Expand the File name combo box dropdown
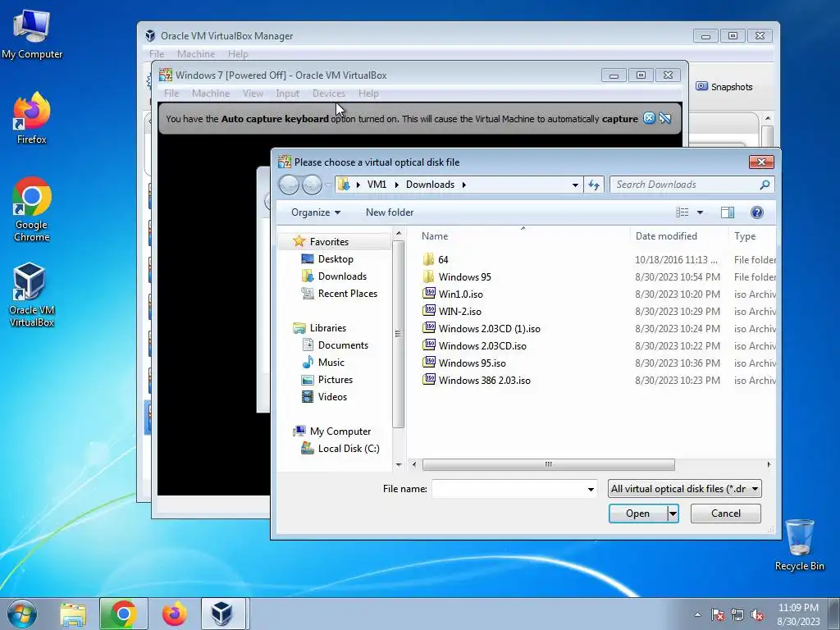Viewport: 840px width, 630px height. 591,489
